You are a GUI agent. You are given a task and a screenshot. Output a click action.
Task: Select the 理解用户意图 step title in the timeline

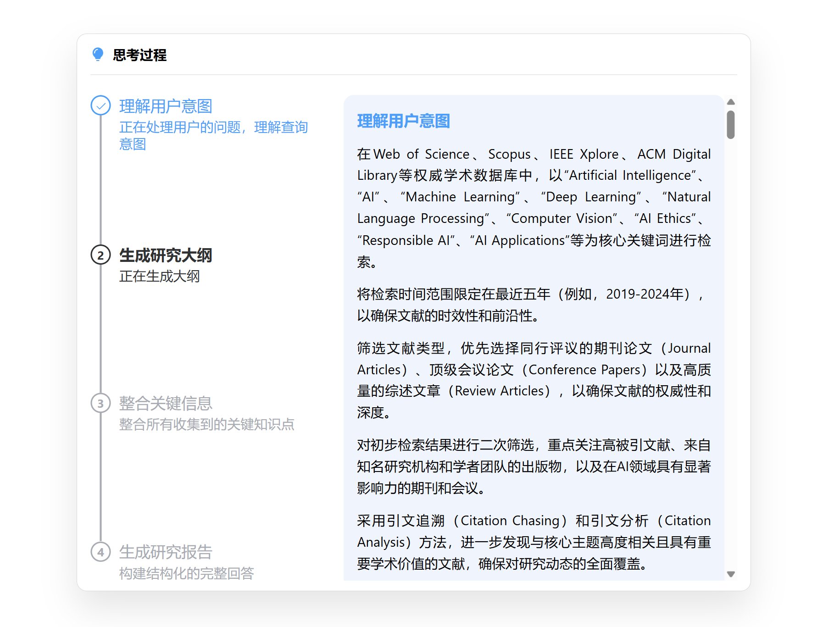click(x=166, y=106)
